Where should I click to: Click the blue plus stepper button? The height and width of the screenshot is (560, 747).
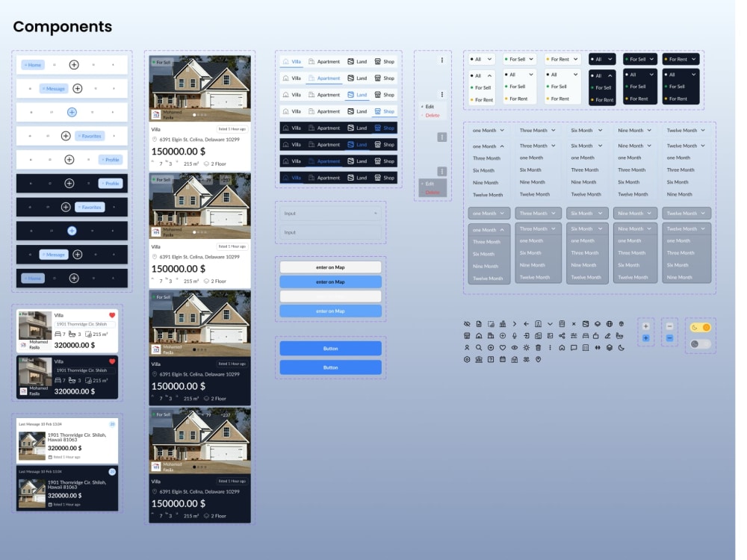pos(645,338)
